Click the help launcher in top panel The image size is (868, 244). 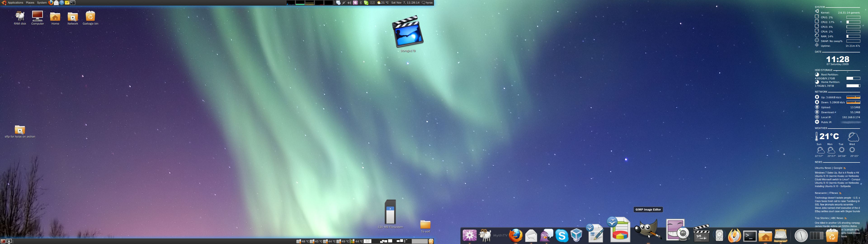tap(62, 3)
